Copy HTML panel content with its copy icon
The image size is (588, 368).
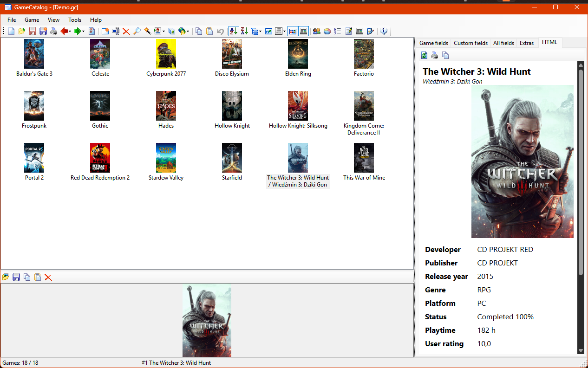[x=445, y=56]
